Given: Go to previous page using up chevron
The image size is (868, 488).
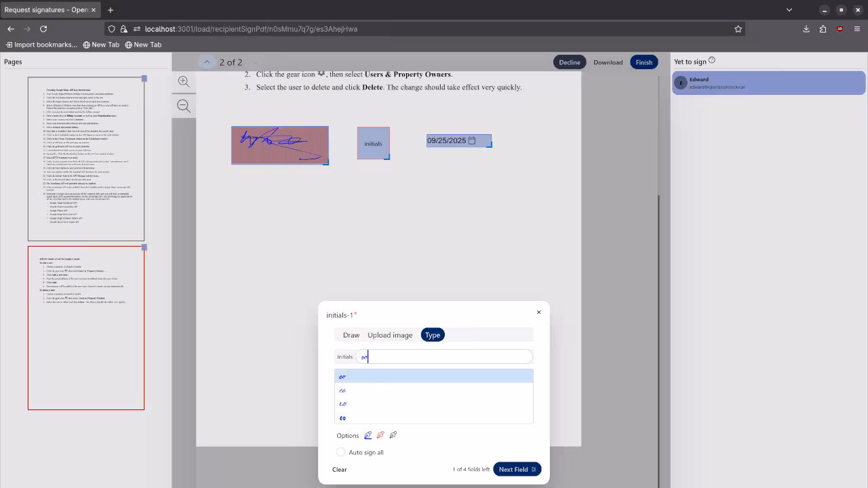Looking at the screenshot, I should (207, 62).
